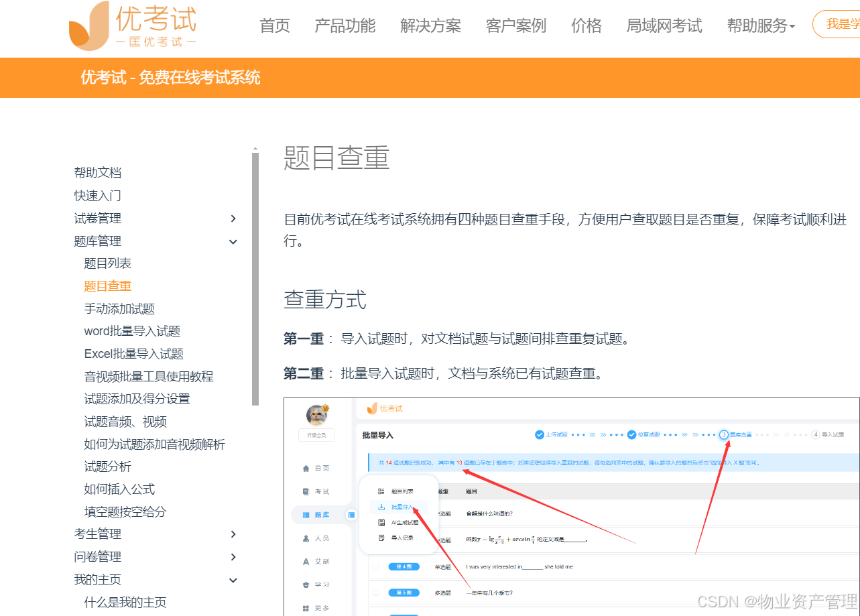Expand the 考生管理 section chevron
The image size is (860, 616).
tap(233, 534)
